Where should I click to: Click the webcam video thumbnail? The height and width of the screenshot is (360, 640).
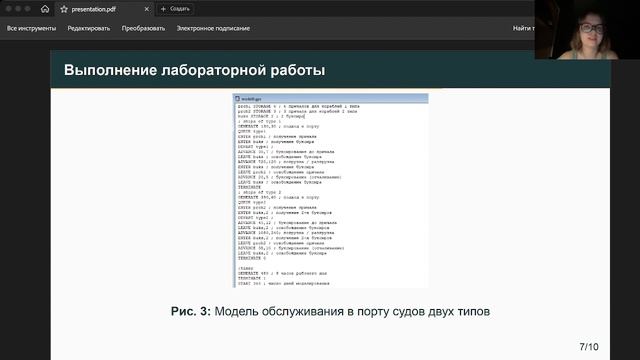[x=587, y=30]
